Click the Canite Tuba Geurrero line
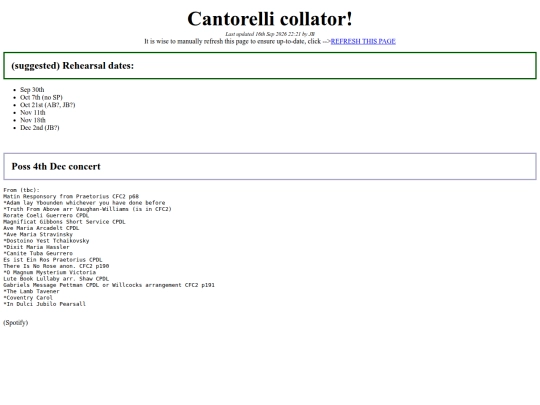Image resolution: width=540 pixels, height=405 pixels. [x=38, y=253]
